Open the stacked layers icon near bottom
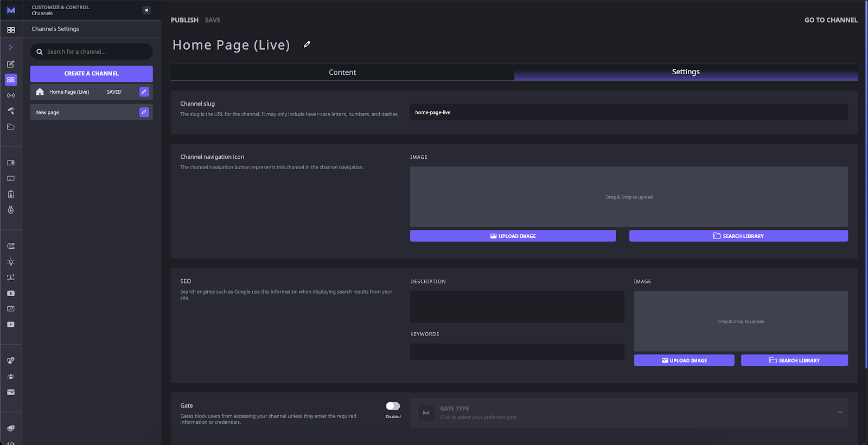 click(x=11, y=428)
